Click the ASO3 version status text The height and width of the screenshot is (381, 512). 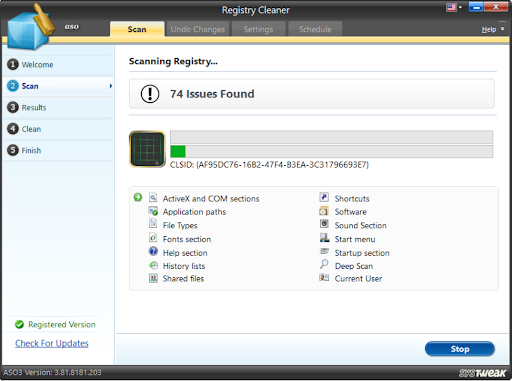52,372
